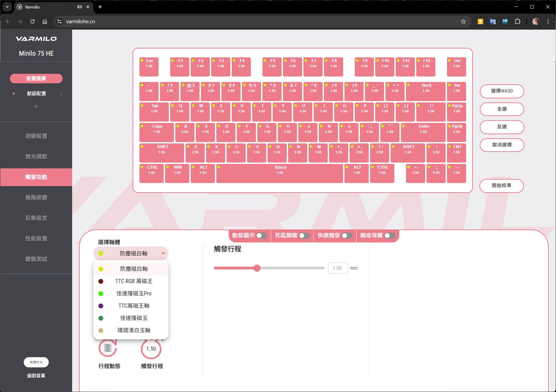This screenshot has width=556, height=392.
Task: Click the home icon in browser toolbar
Action: (x=45, y=22)
